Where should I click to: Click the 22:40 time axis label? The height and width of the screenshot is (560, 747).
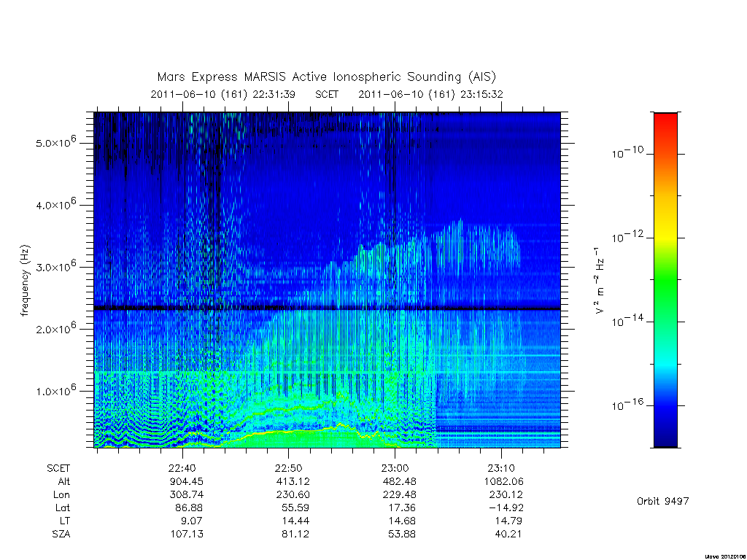tap(182, 468)
